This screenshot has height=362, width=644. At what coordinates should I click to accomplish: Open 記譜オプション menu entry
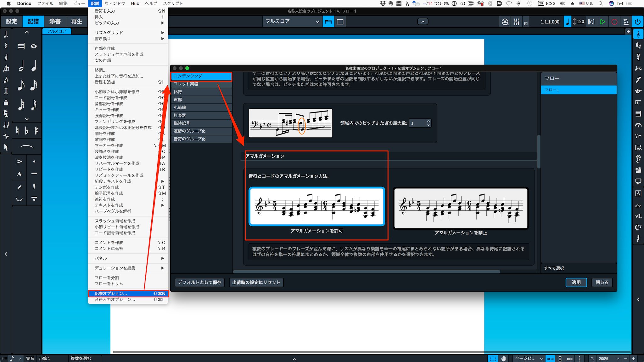pyautogui.click(x=128, y=293)
